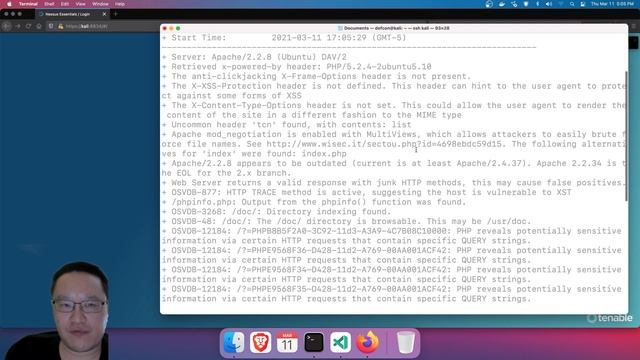Image resolution: width=640 pixels, height=360 pixels.
Task: Go forward in the Firefox window
Action: click(18, 26)
